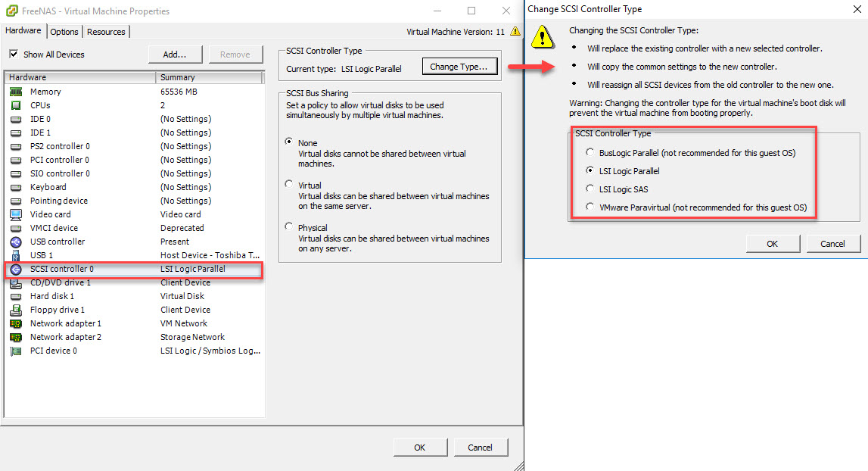Choose LSI Logic SAS controller type
Screen dimensions: 868x471
[590, 189]
